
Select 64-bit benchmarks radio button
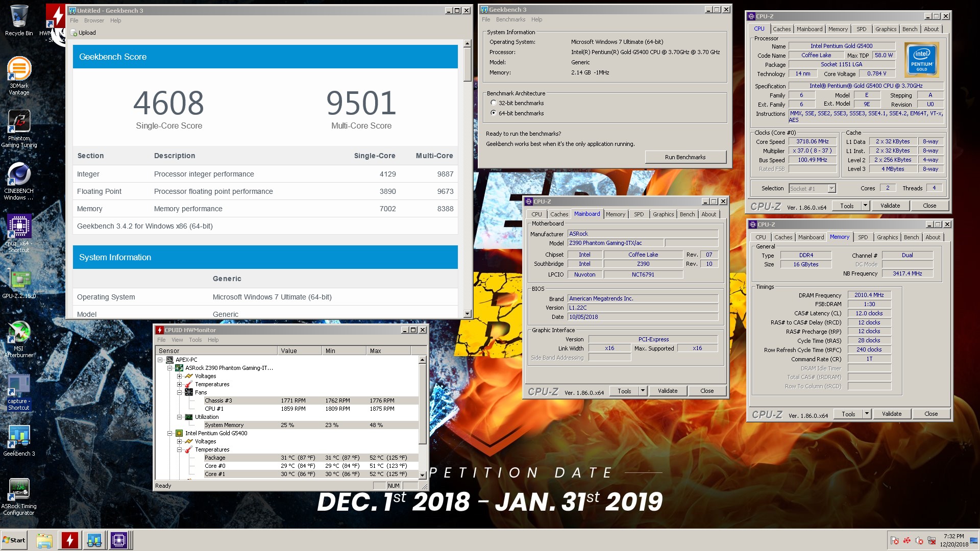pyautogui.click(x=494, y=113)
